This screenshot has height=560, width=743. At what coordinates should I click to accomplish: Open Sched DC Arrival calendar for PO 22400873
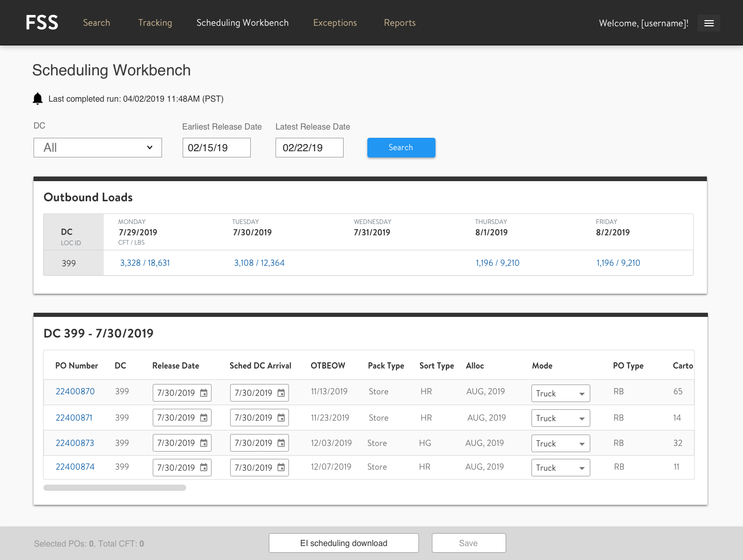coord(281,443)
